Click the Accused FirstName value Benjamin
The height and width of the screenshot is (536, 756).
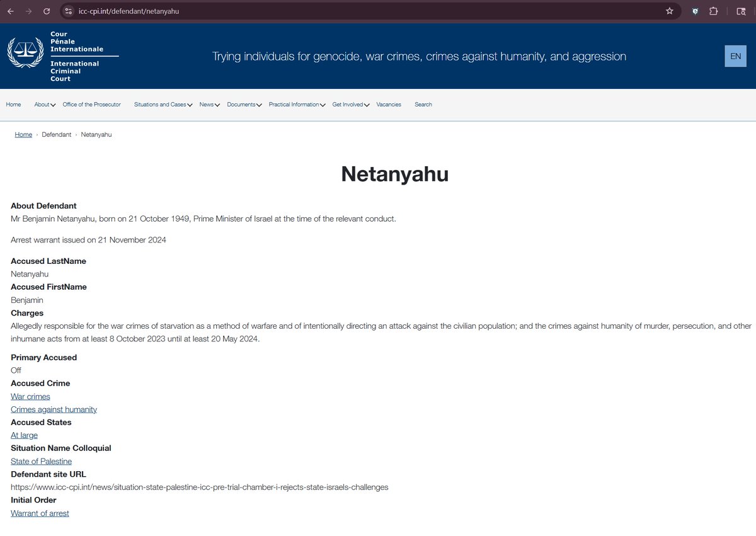[27, 300]
